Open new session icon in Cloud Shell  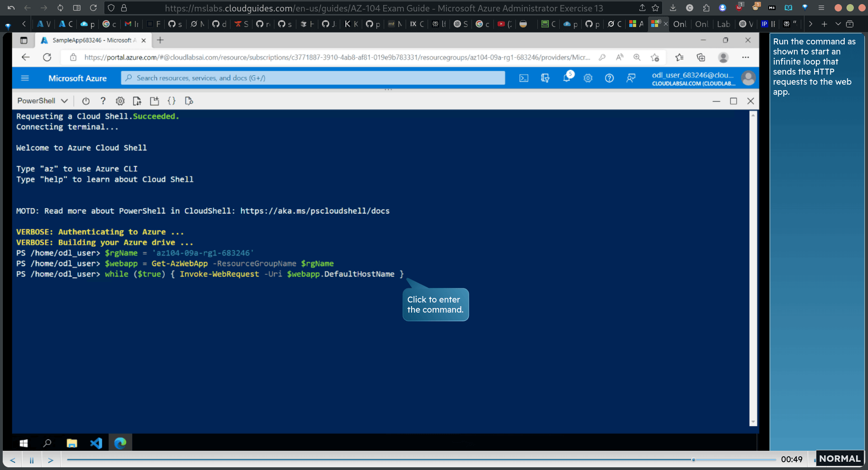155,101
